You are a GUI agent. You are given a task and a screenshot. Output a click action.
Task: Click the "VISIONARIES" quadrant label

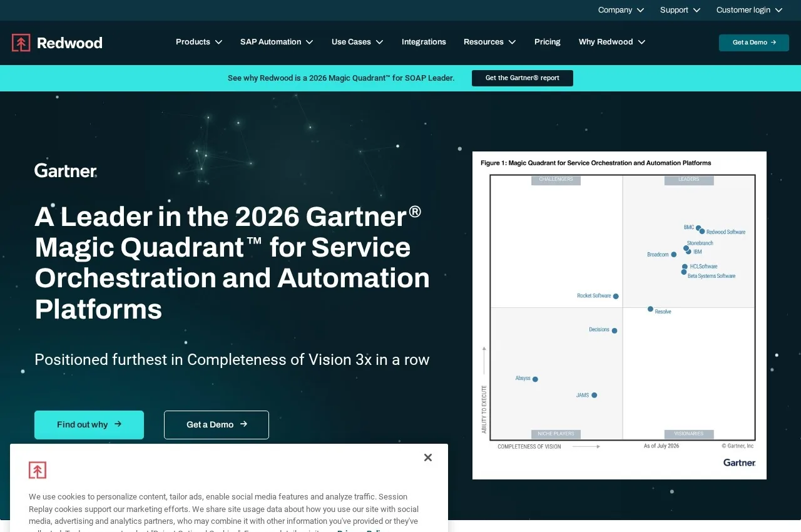point(689,434)
